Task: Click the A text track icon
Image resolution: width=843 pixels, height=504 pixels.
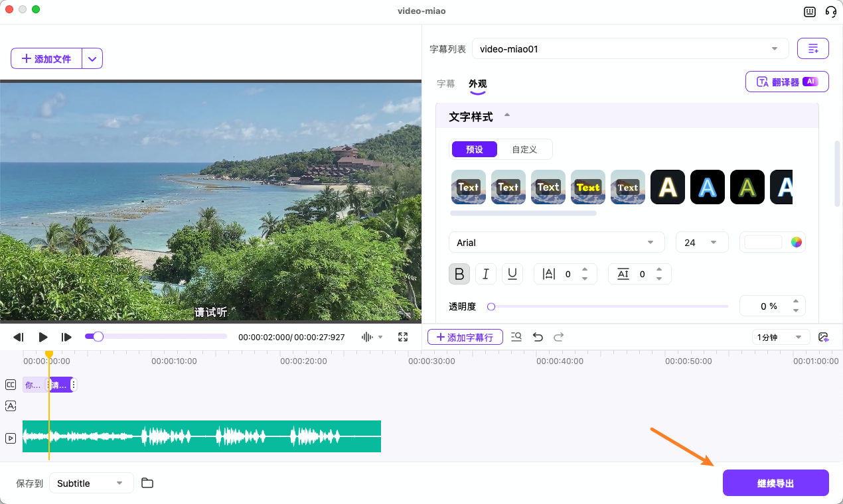Action: coord(10,405)
